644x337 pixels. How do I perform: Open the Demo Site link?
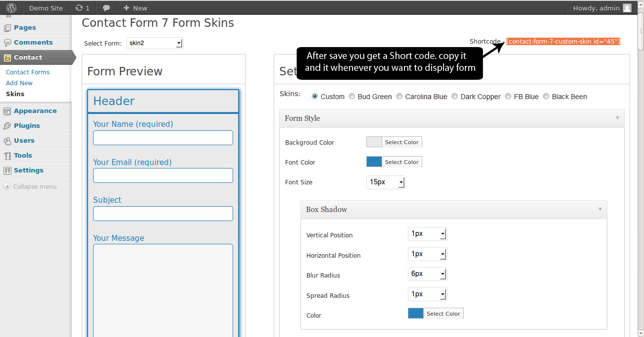click(46, 8)
